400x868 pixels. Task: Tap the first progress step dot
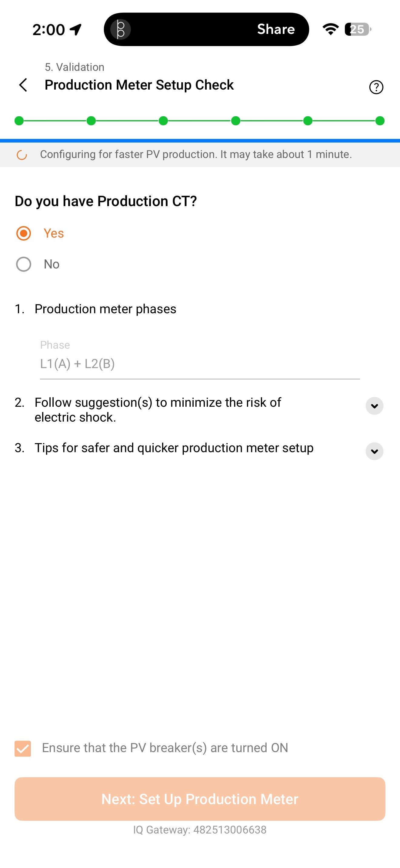tap(19, 121)
